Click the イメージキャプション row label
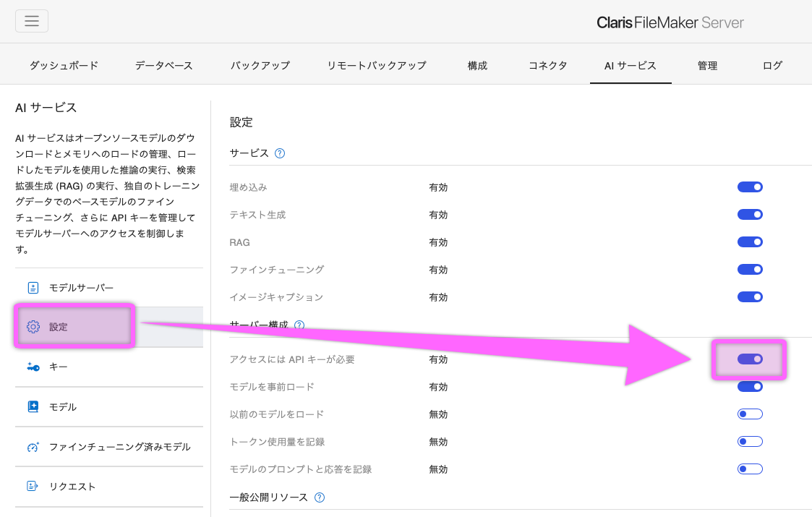The height and width of the screenshot is (517, 812). pyautogui.click(x=276, y=297)
